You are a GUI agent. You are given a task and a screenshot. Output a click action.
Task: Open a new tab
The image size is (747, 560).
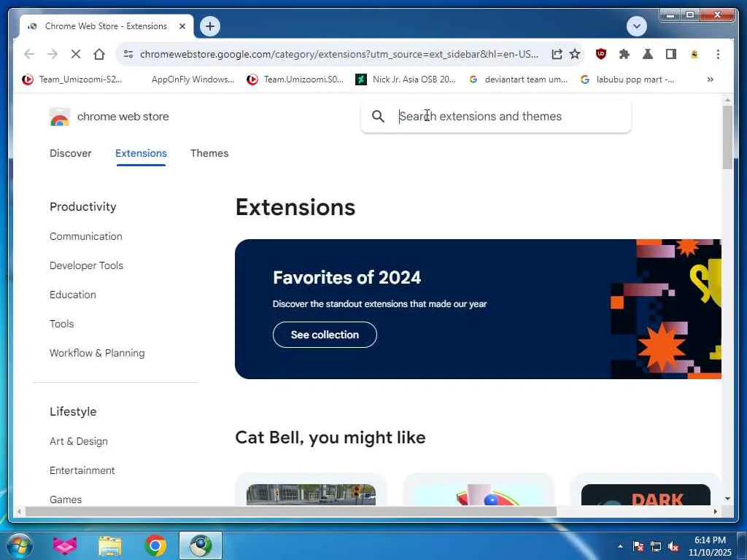tap(210, 26)
